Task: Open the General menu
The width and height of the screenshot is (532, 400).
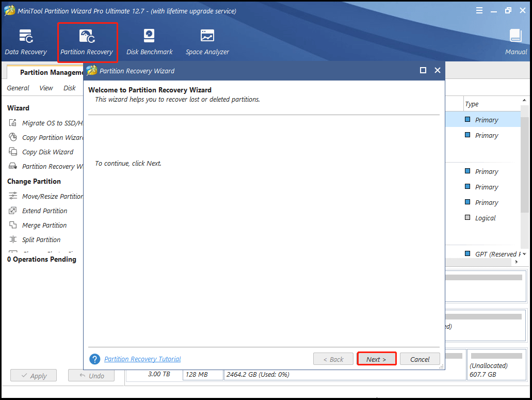Action: pyautogui.click(x=18, y=88)
